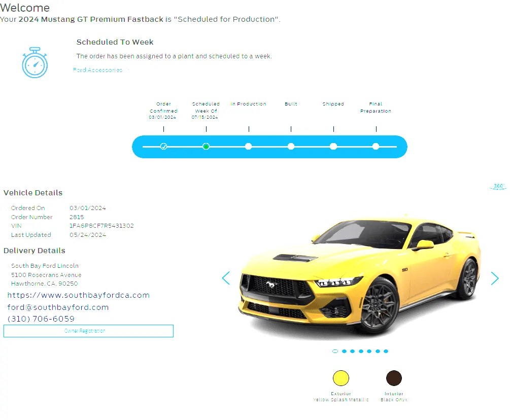The width and height of the screenshot is (510, 420).
Task: Click the Ordered On date 03/01/2024
Action: [x=88, y=208]
